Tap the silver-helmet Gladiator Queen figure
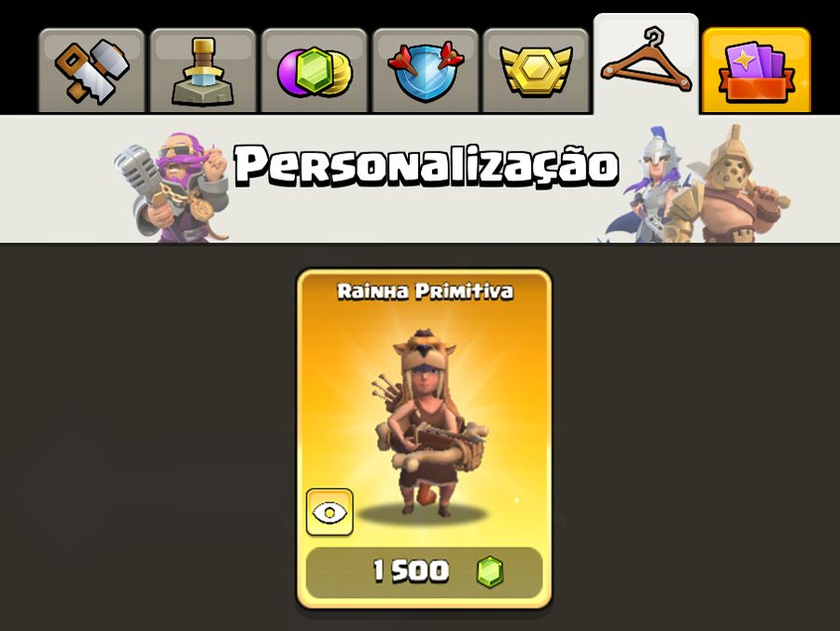Image resolution: width=840 pixels, height=631 pixels. point(646,185)
